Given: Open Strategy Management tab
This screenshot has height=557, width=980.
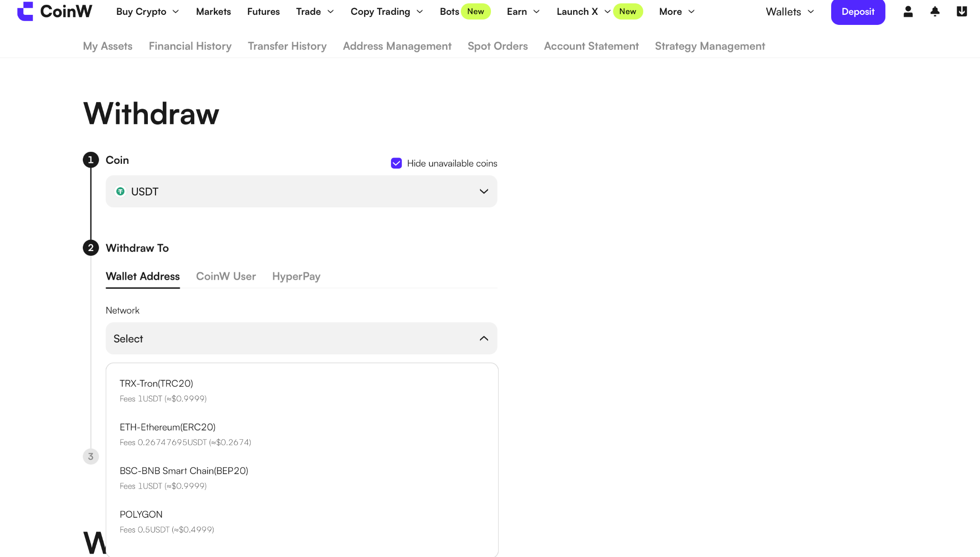Looking at the screenshot, I should pyautogui.click(x=710, y=46).
